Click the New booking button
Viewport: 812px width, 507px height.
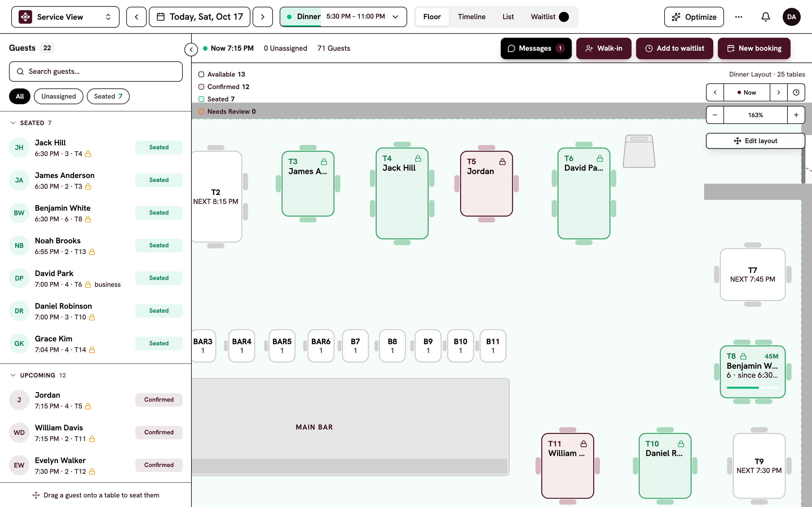coord(754,48)
